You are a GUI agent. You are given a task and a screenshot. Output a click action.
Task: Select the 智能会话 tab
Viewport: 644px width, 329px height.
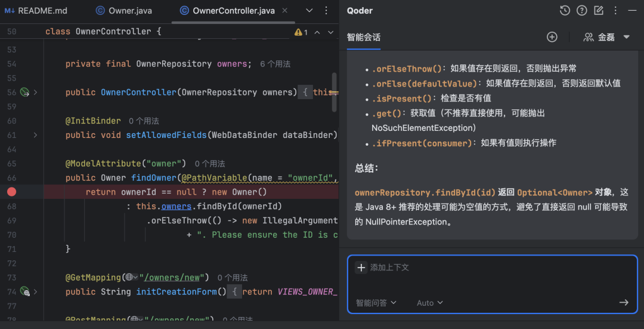tap(364, 38)
